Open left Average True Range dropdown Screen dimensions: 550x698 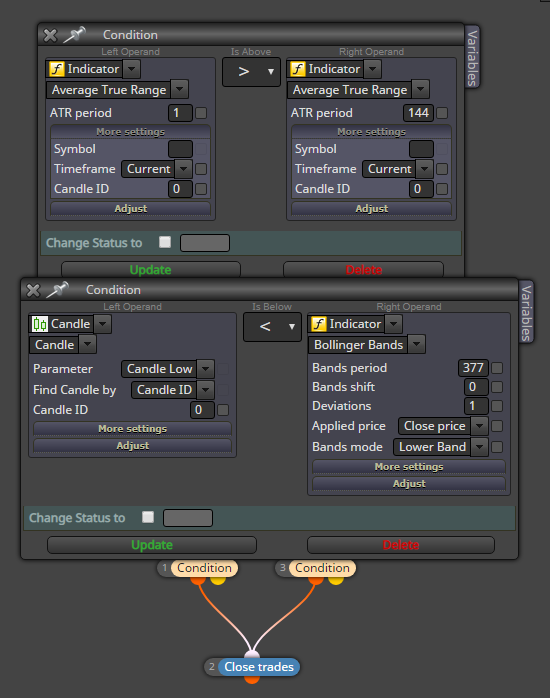pyautogui.click(x=179, y=89)
